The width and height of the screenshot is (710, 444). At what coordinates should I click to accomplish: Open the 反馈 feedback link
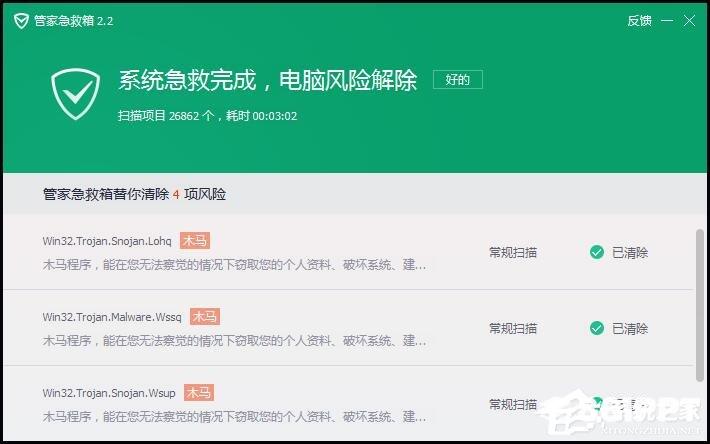639,20
